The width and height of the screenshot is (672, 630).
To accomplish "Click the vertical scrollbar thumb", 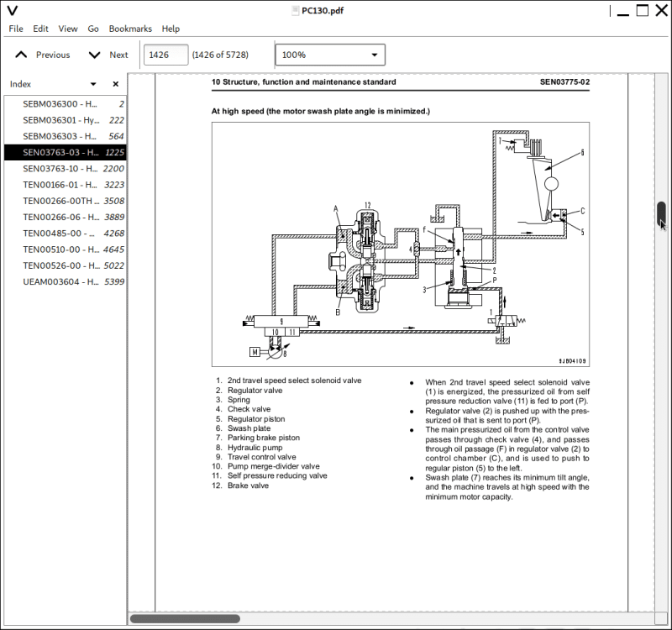I will tap(660, 216).
